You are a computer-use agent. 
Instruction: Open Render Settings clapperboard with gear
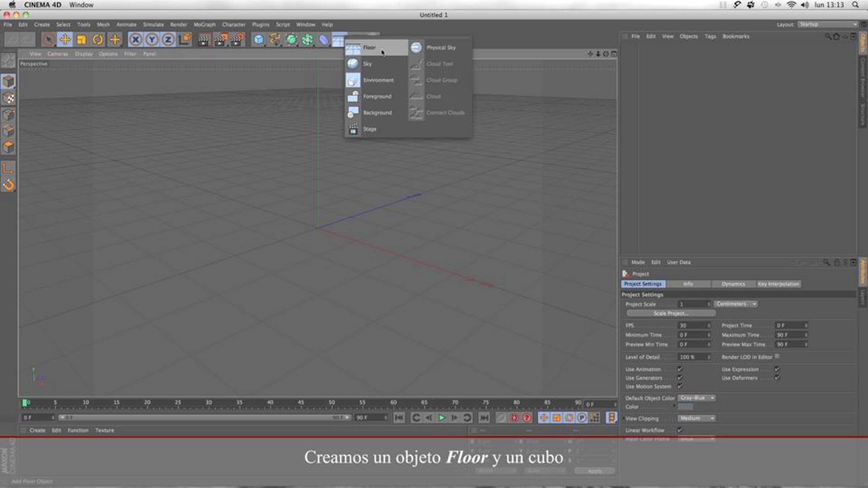pyautogui.click(x=237, y=39)
